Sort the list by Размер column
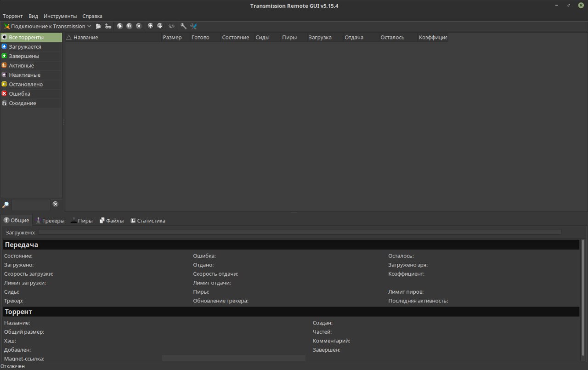This screenshot has width=588, height=370. 172,37
